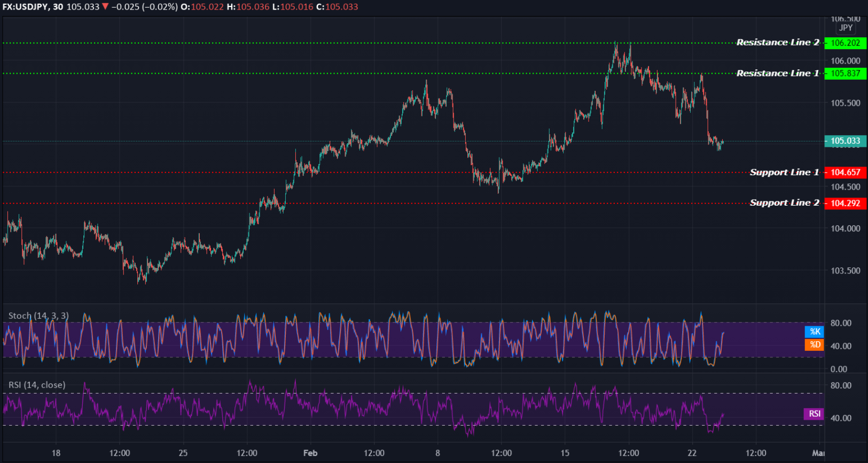The height and width of the screenshot is (463, 868).
Task: Click the price change -0.025 (-0.02%) text
Action: point(145,7)
